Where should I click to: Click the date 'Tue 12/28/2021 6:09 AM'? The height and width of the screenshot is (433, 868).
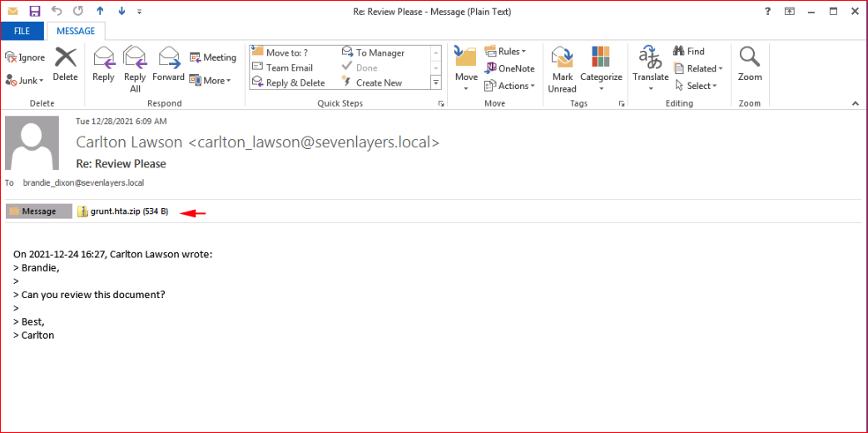tap(122, 122)
